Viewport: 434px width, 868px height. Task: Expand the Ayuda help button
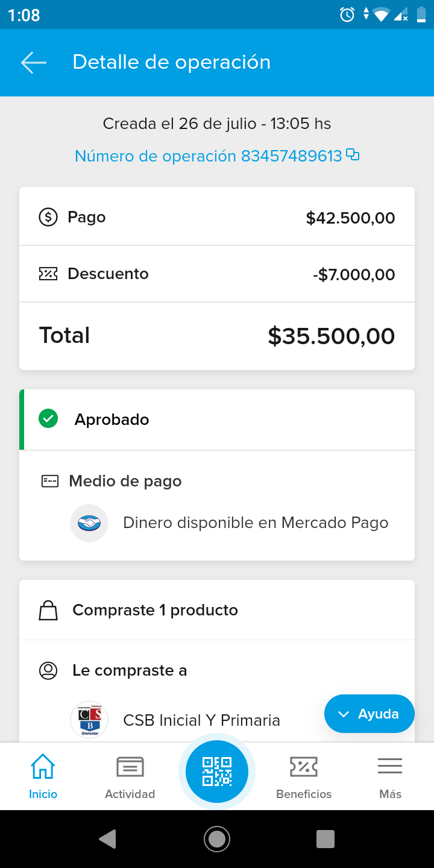click(369, 714)
